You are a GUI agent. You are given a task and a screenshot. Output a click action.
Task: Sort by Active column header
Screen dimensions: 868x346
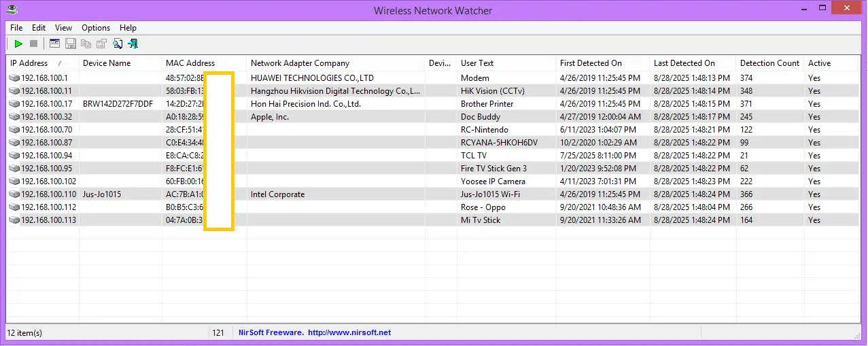point(832,63)
